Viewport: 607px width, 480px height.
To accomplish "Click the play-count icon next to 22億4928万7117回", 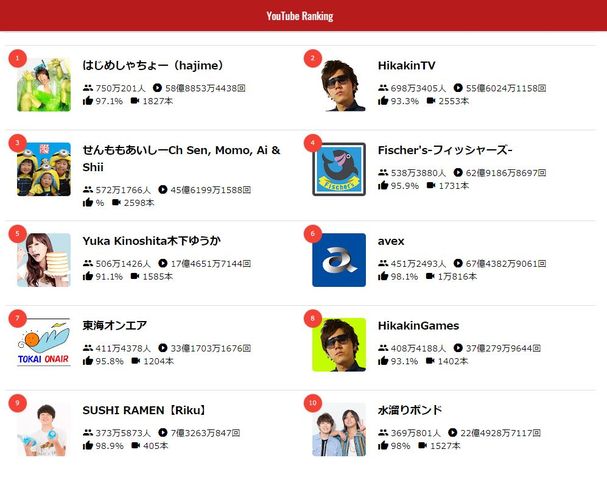I will click(x=453, y=432).
